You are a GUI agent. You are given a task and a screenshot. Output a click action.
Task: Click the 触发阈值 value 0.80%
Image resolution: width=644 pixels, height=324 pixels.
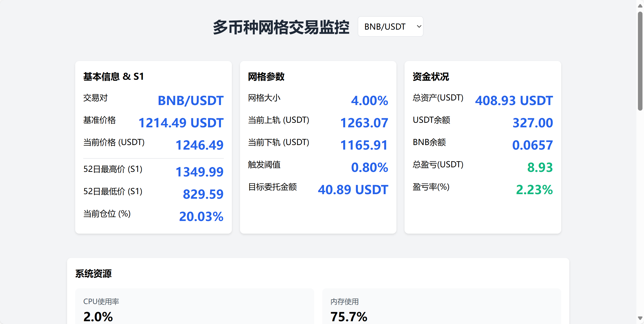370,167
